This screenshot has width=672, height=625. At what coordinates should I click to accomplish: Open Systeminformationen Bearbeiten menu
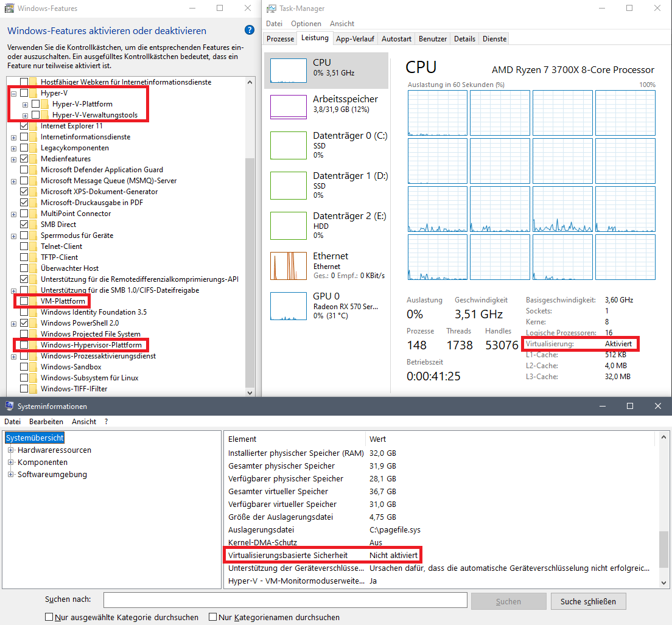(46, 422)
